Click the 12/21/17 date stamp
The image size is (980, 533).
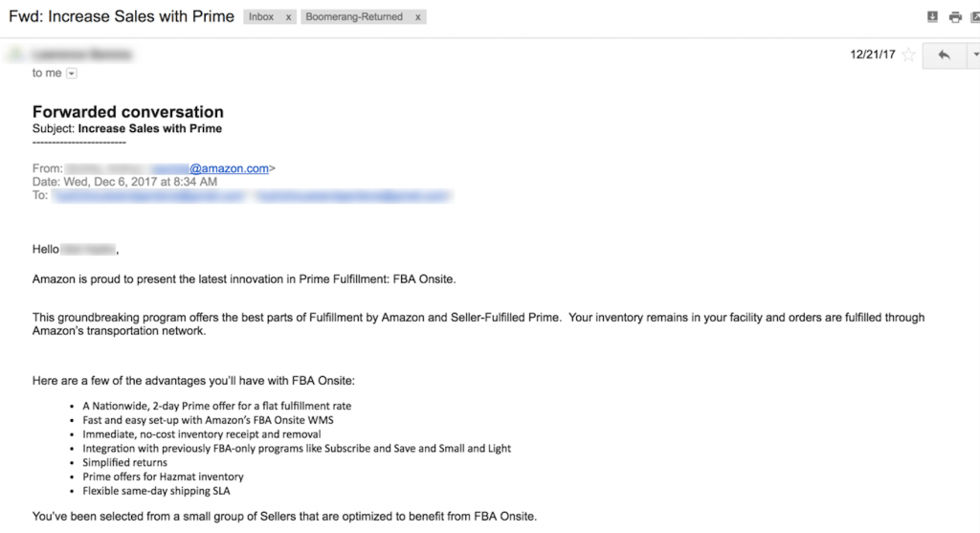click(x=873, y=55)
